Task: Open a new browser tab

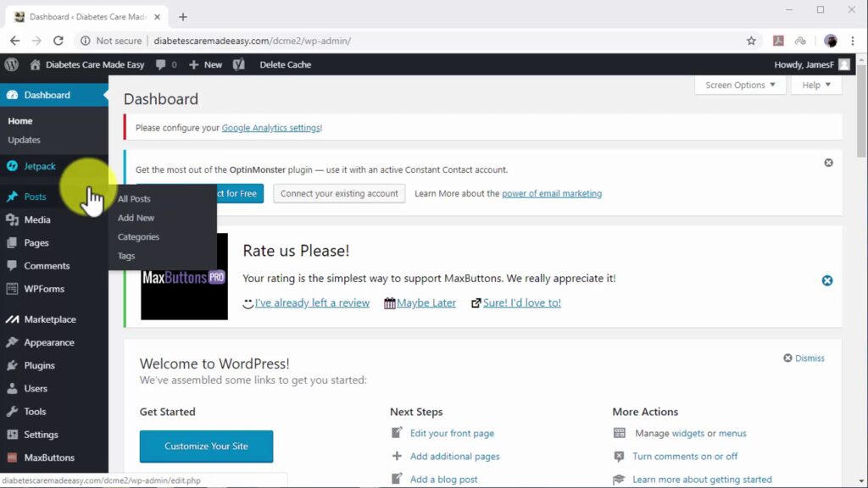Action: click(x=183, y=17)
